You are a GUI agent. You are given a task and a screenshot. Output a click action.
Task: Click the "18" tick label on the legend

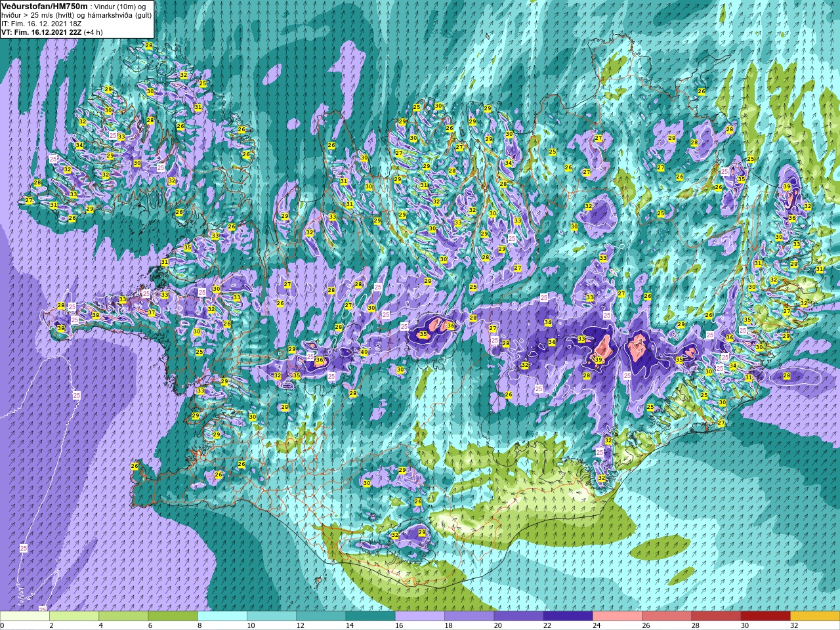[448, 625]
